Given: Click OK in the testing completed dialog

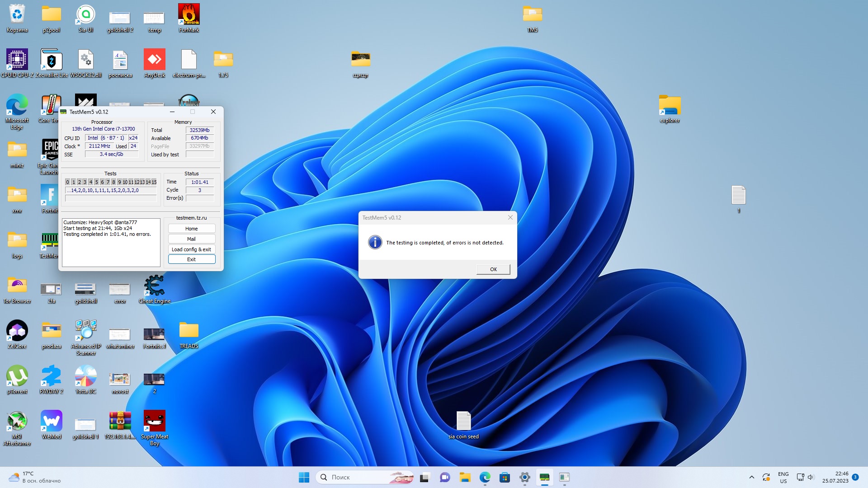Looking at the screenshot, I should tap(493, 269).
